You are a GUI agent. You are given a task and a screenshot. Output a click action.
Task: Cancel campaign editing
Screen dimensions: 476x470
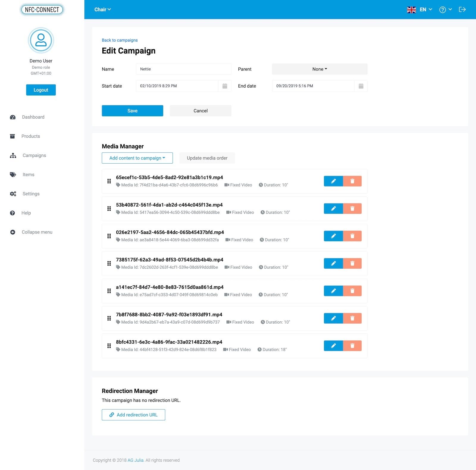pos(201,111)
